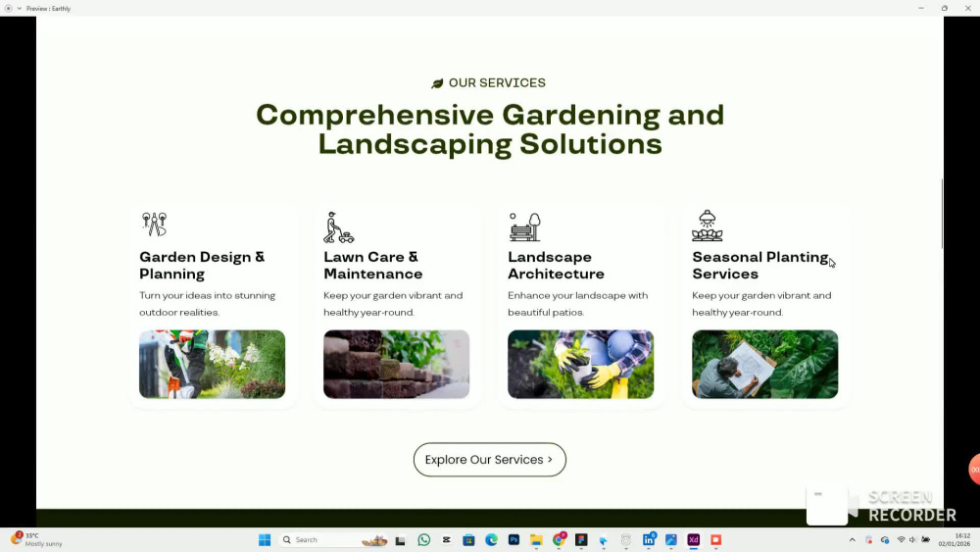
Task: Open the Landscape Architecture planting photo
Action: pyautogui.click(x=580, y=365)
